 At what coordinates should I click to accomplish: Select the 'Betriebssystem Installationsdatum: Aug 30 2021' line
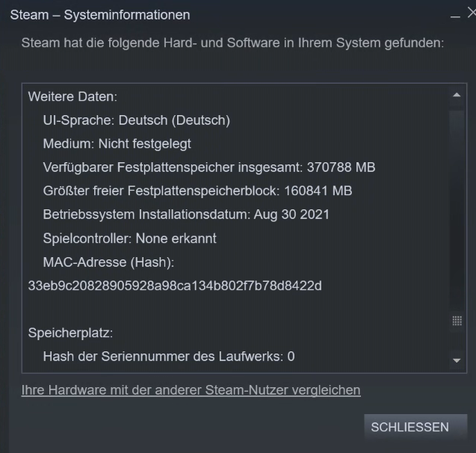click(x=186, y=215)
